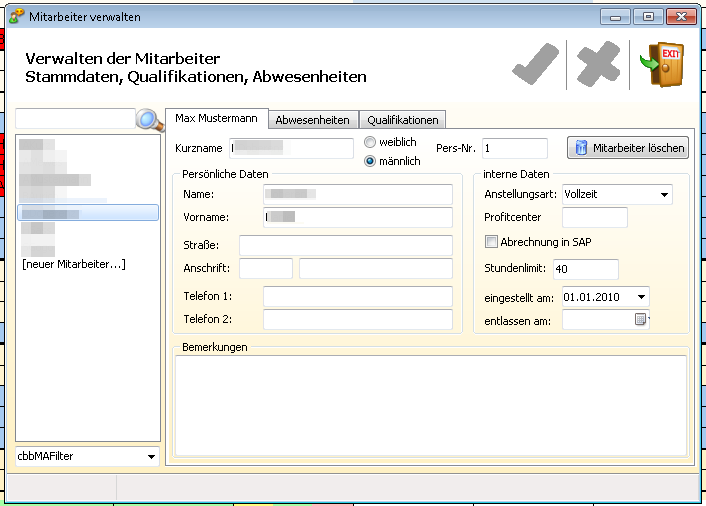The height and width of the screenshot is (506, 706).
Task: Click the employee search input field
Action: [x=75, y=118]
